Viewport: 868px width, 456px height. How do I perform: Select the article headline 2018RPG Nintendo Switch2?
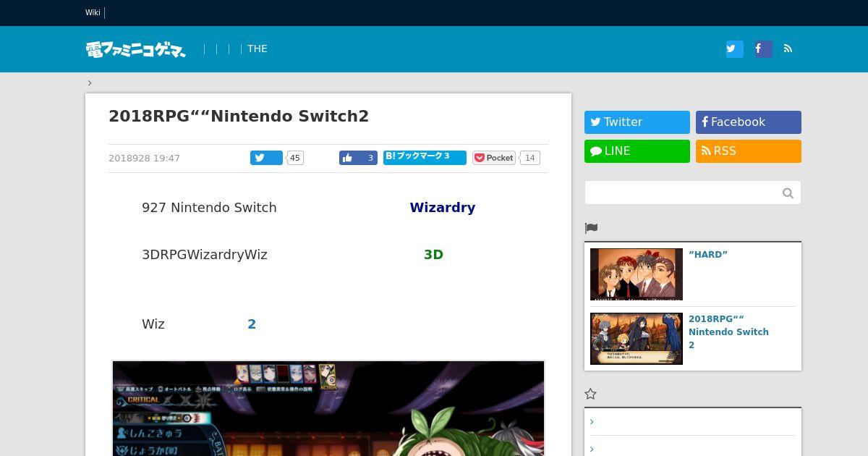239,116
